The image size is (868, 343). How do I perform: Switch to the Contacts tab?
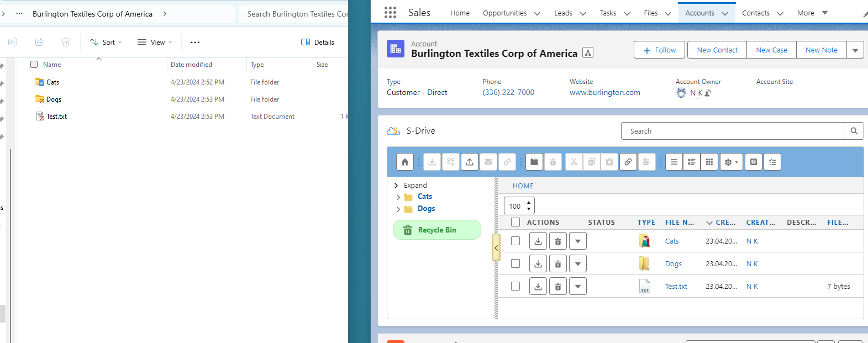click(755, 13)
